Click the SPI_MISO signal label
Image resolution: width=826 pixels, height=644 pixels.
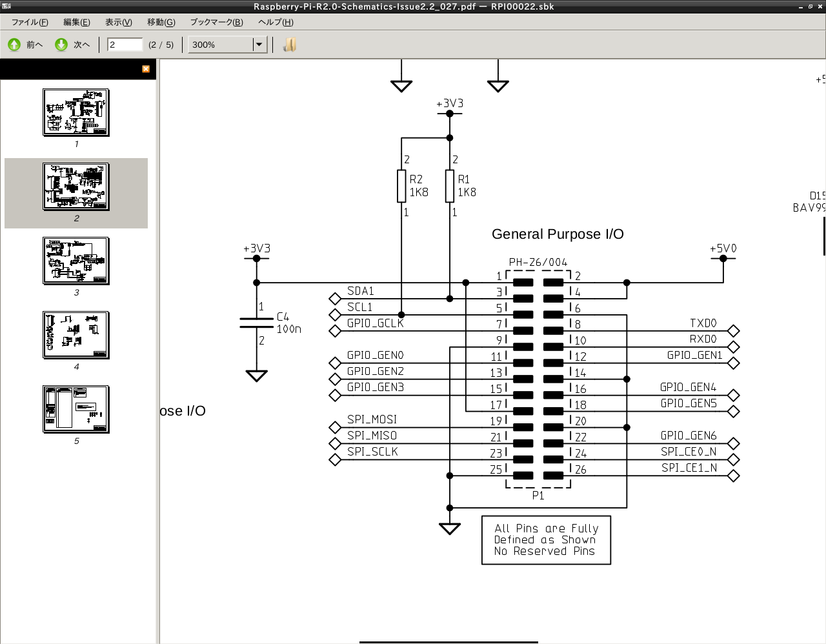pyautogui.click(x=372, y=436)
